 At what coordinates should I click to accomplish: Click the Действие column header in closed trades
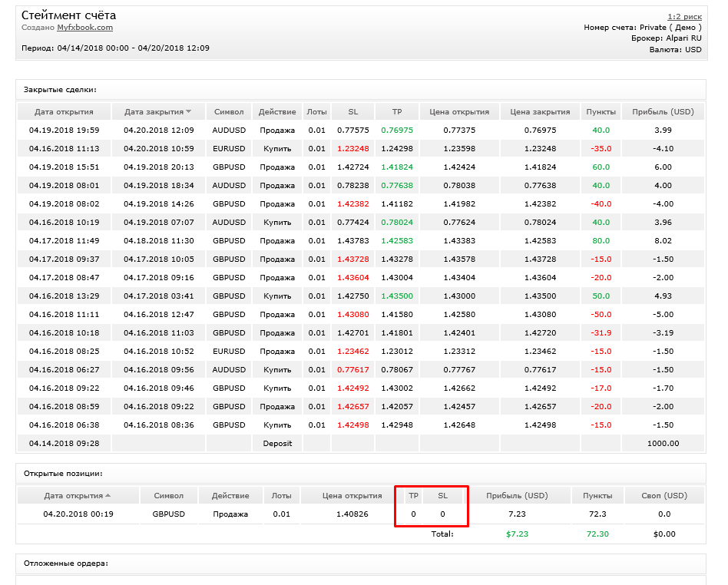point(277,112)
